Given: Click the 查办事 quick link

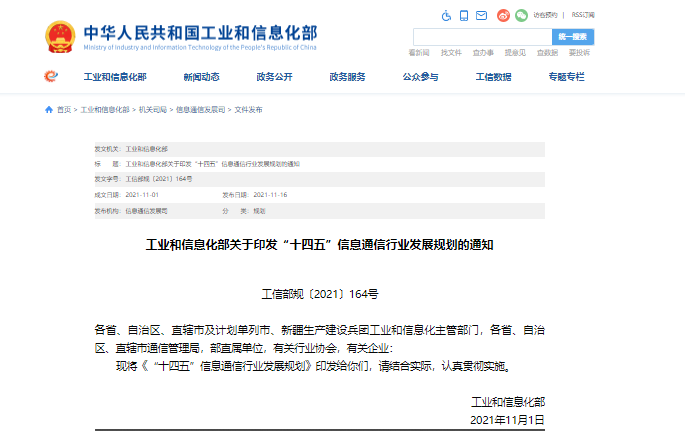Looking at the screenshot, I should coord(483,53).
